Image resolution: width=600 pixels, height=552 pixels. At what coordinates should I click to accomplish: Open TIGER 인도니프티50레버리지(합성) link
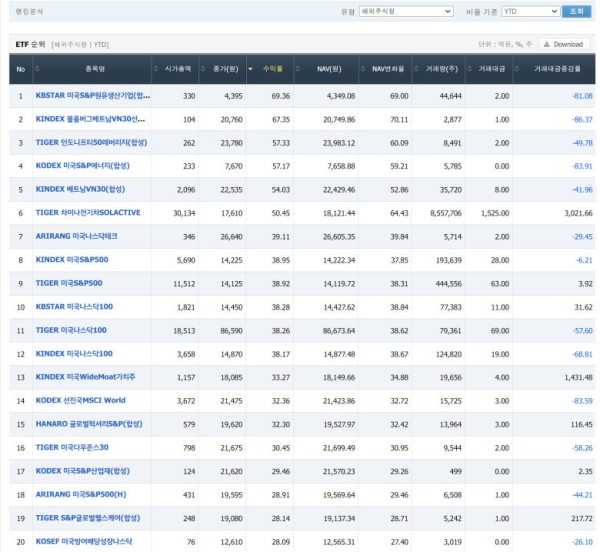[91, 142]
